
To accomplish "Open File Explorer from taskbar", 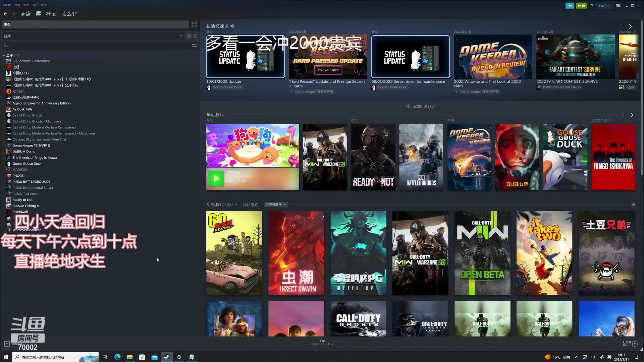I will tap(130, 357).
